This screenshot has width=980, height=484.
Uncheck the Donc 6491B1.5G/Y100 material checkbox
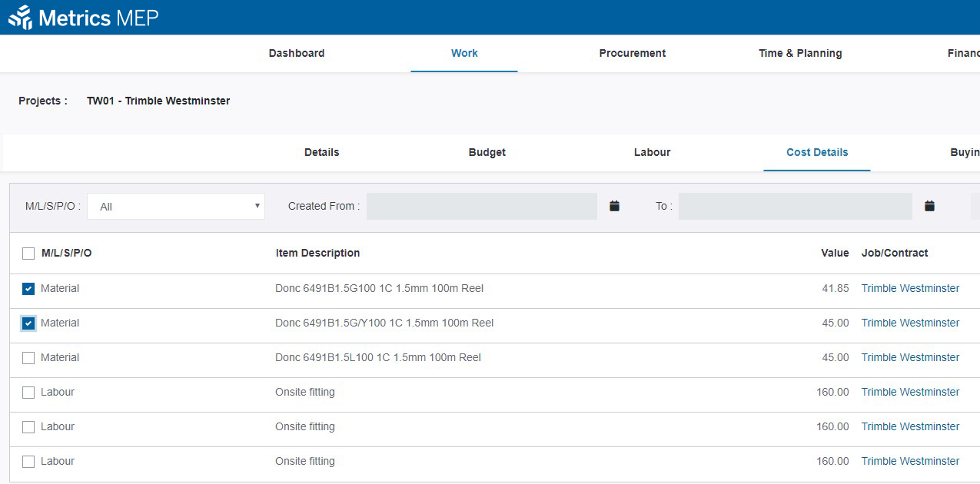point(28,323)
